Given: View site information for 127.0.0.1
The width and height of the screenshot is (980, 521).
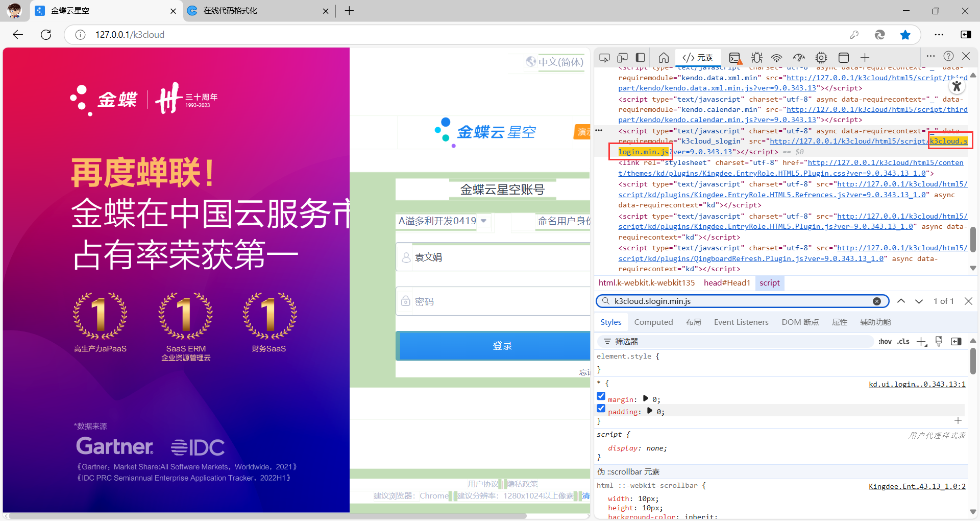Looking at the screenshot, I should (80, 35).
